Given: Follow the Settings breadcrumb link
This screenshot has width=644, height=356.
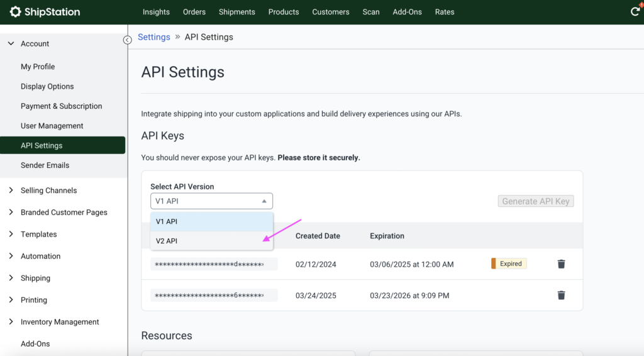Looking at the screenshot, I should coord(154,37).
